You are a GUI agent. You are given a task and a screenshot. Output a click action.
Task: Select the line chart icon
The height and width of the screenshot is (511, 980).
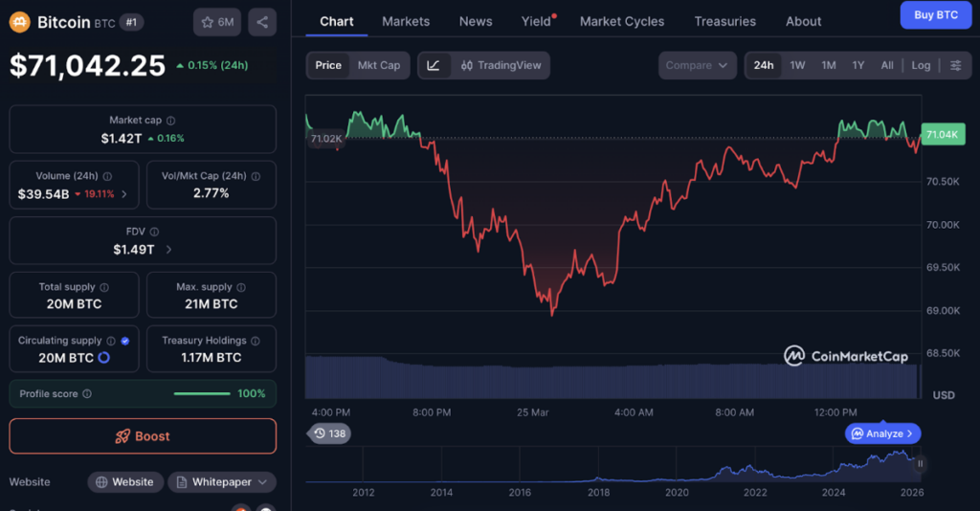(x=434, y=65)
